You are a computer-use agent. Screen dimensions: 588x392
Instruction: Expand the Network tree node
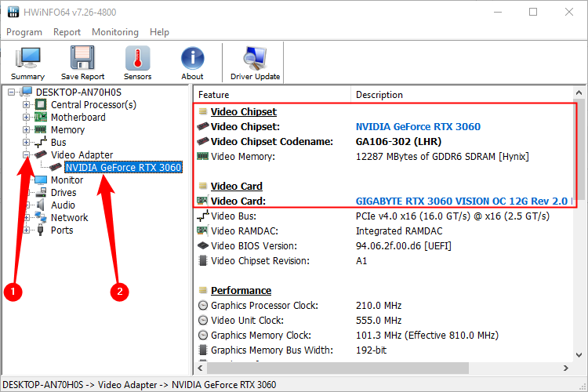tap(27, 218)
